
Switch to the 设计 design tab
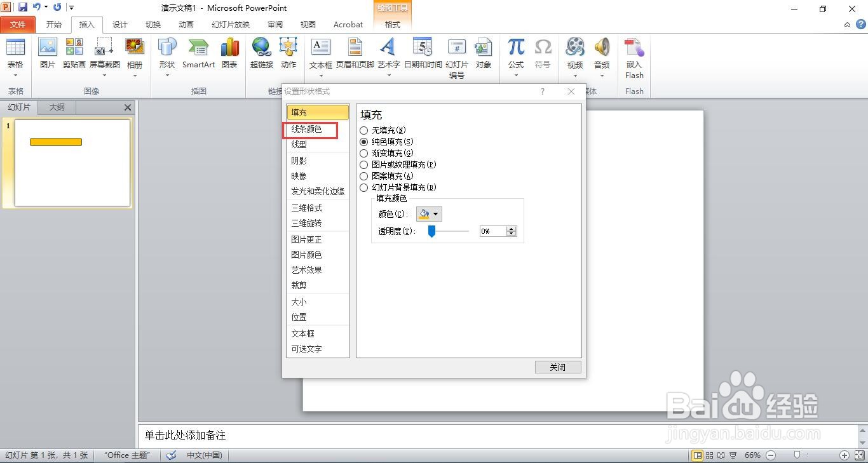[x=120, y=25]
